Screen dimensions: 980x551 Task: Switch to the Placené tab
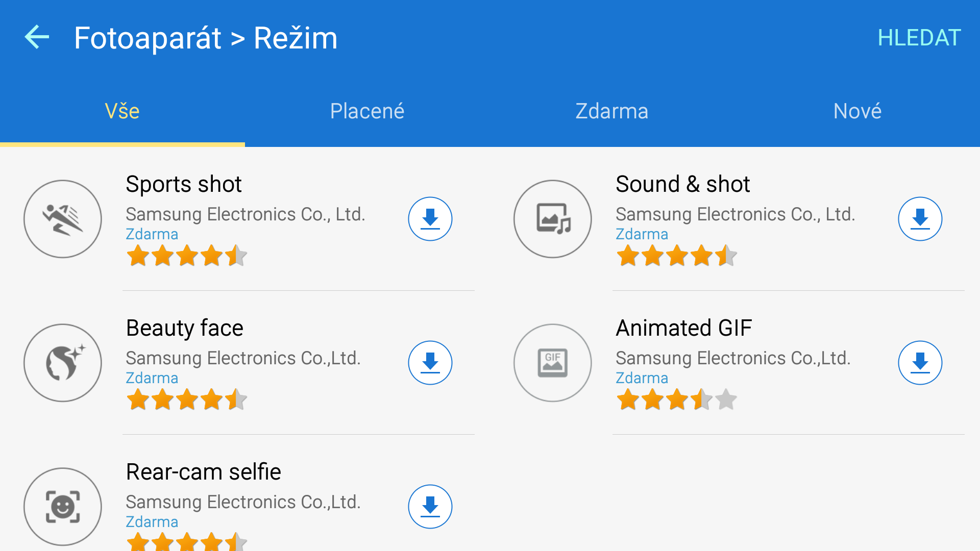click(x=367, y=111)
